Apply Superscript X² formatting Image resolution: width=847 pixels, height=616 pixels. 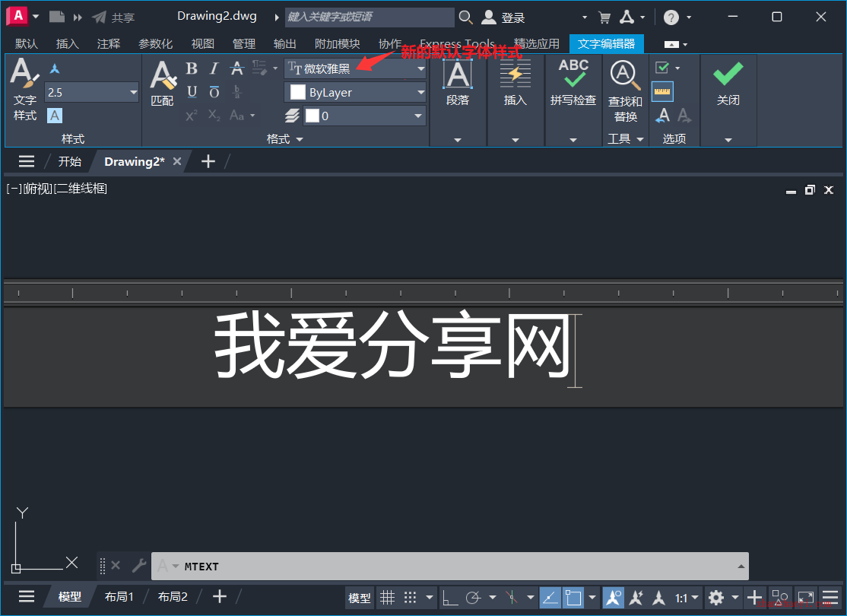[192, 116]
